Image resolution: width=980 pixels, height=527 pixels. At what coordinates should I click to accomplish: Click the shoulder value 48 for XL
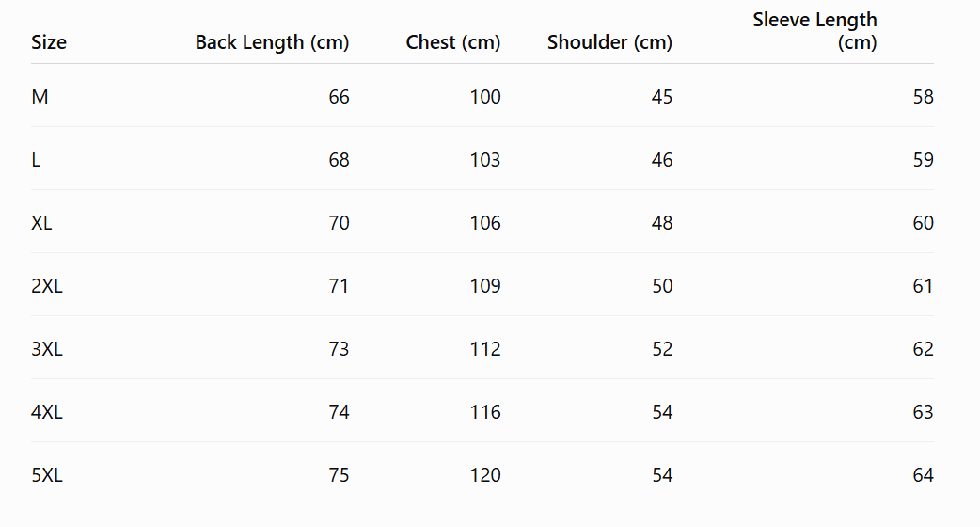[662, 223]
